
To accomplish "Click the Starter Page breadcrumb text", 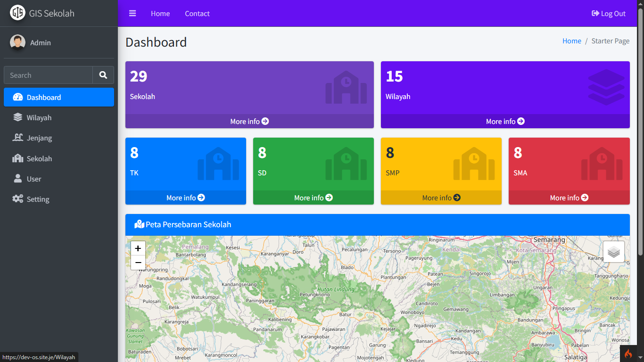I will pyautogui.click(x=611, y=41).
